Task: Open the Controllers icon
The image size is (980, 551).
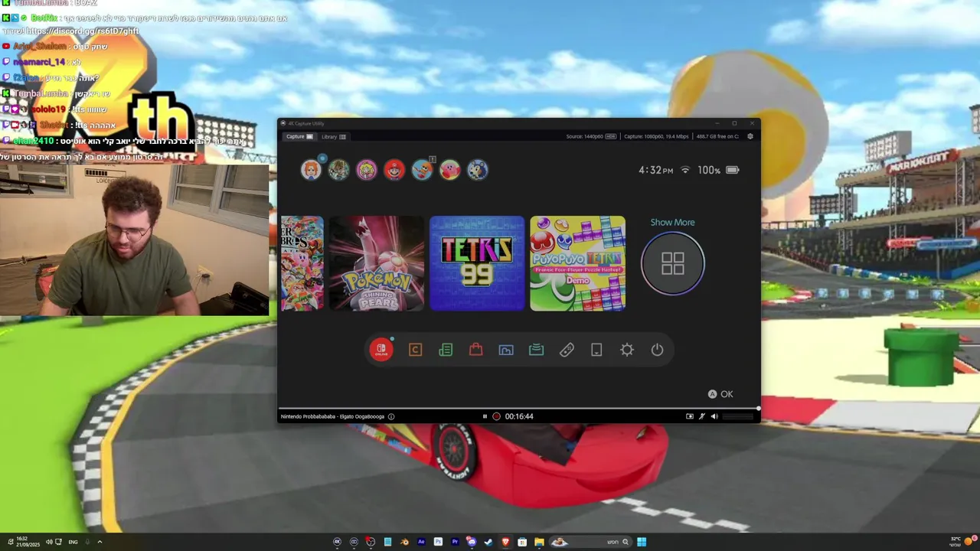Action: (567, 350)
